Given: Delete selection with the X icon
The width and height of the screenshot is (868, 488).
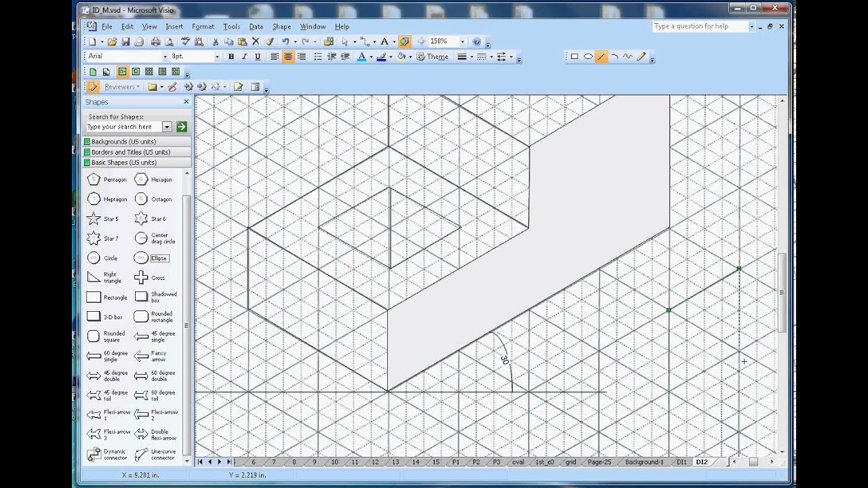Looking at the screenshot, I should point(256,42).
